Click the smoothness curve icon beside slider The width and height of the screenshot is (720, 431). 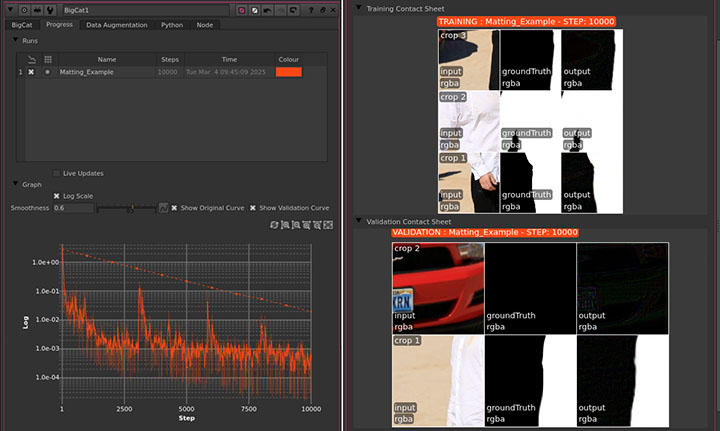[163, 208]
